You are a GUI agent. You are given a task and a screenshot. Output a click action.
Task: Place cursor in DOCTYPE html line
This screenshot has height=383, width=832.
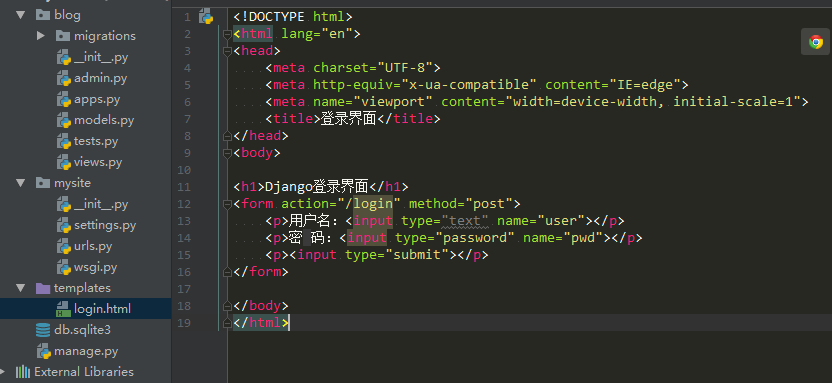coord(292,17)
